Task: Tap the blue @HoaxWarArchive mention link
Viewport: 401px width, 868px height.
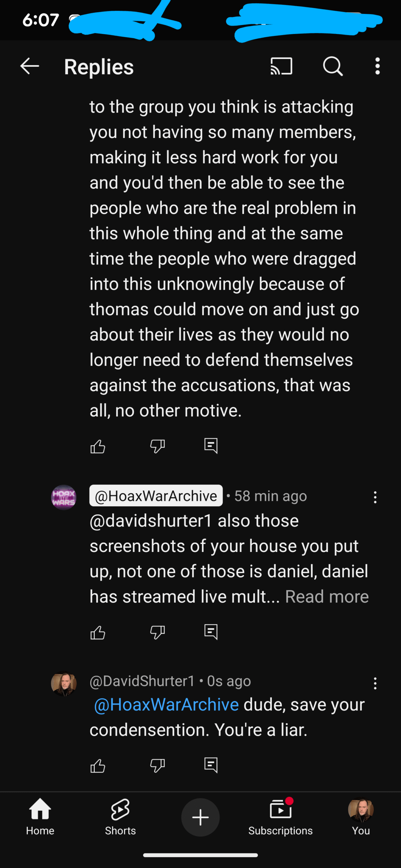Action: click(x=166, y=705)
